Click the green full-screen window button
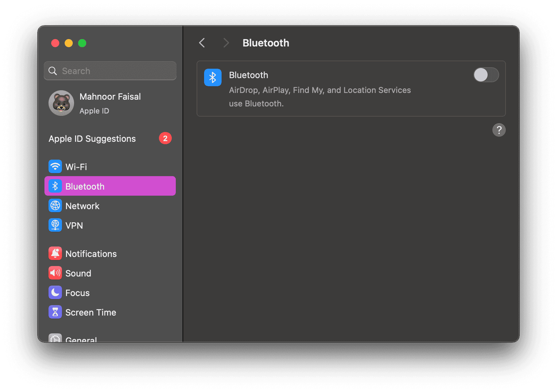Image resolution: width=557 pixels, height=392 pixels. click(x=82, y=43)
